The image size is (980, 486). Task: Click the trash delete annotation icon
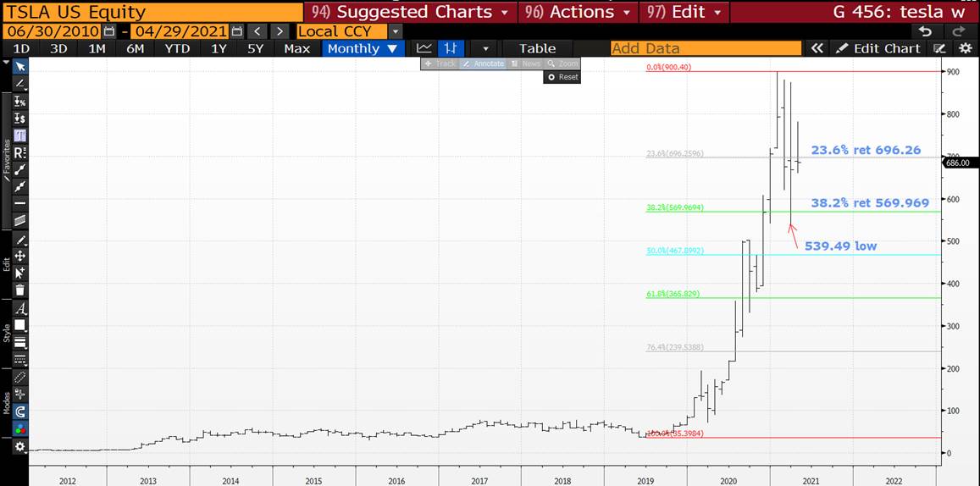[20, 290]
